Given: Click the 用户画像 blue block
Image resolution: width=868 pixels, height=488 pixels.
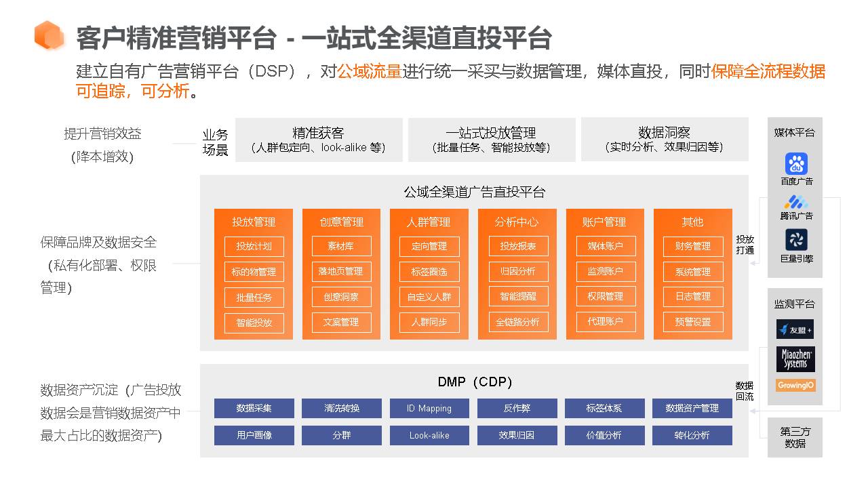Looking at the screenshot, I should [x=254, y=435].
